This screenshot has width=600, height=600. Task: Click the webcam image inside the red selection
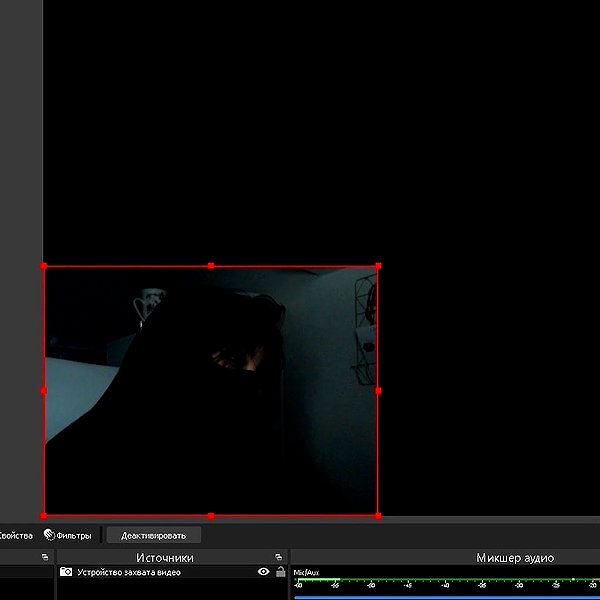(x=211, y=391)
